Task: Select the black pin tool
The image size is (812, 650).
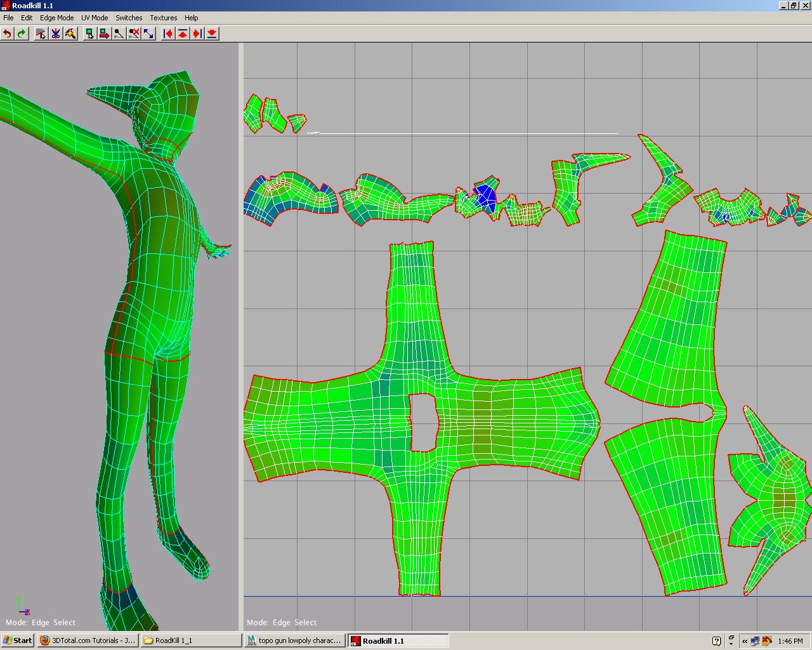Action: (x=119, y=34)
